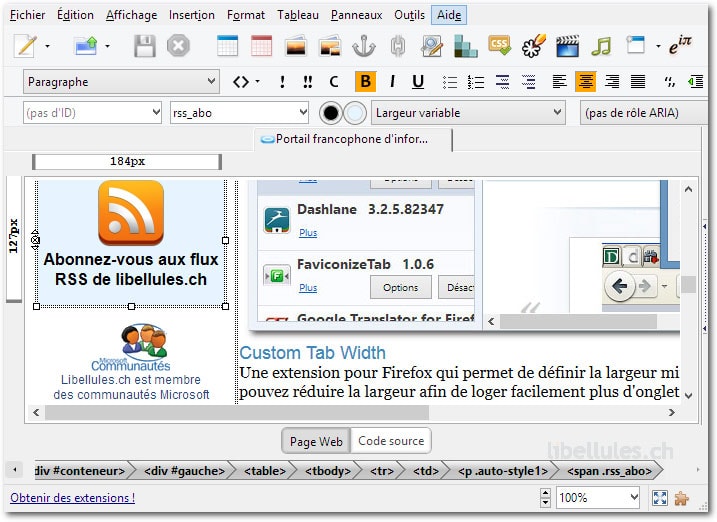Click the open file folder icon

86,46
